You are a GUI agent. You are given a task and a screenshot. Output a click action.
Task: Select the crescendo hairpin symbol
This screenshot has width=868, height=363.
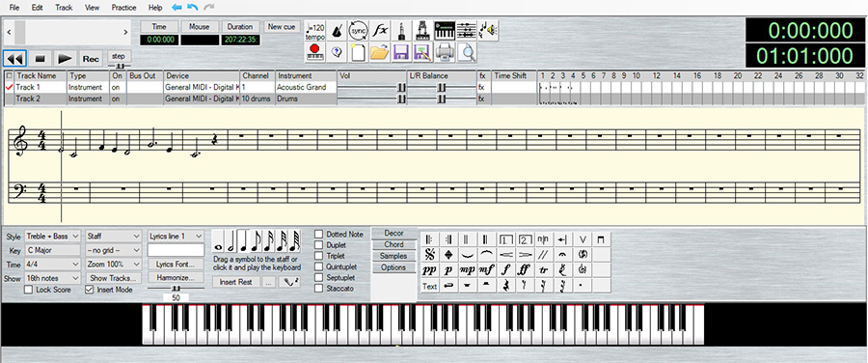point(505,255)
